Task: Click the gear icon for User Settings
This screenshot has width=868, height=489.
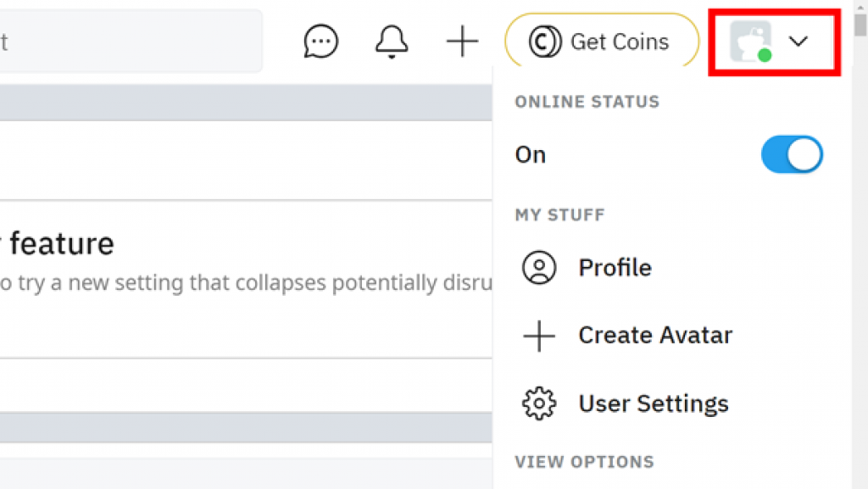Action: 539,403
